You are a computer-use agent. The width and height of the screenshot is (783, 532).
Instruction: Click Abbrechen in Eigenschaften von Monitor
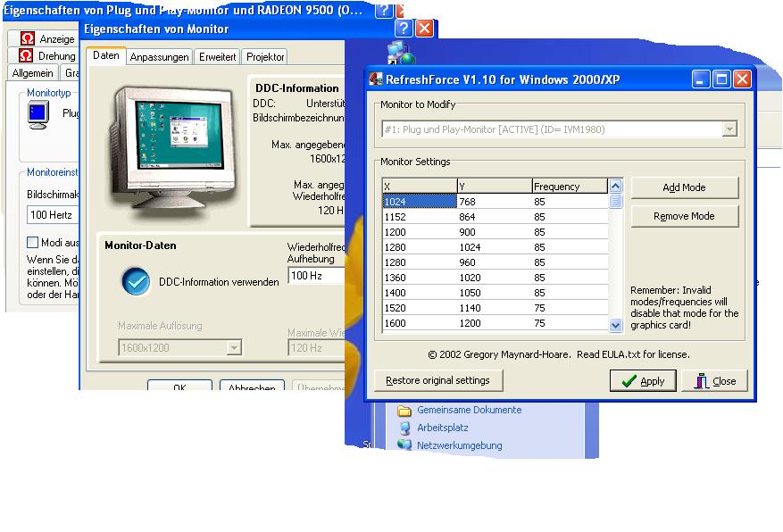tap(252, 386)
